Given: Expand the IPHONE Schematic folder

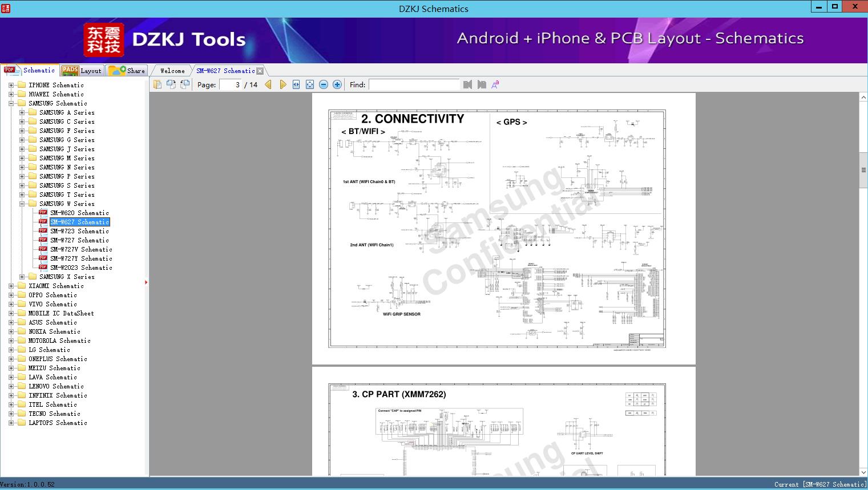Looking at the screenshot, I should point(11,85).
